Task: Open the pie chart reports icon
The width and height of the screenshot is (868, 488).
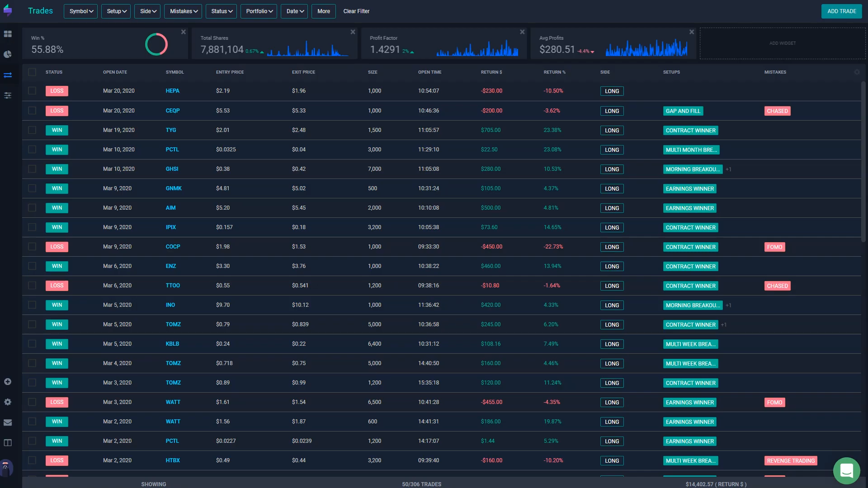Action: pos(8,54)
